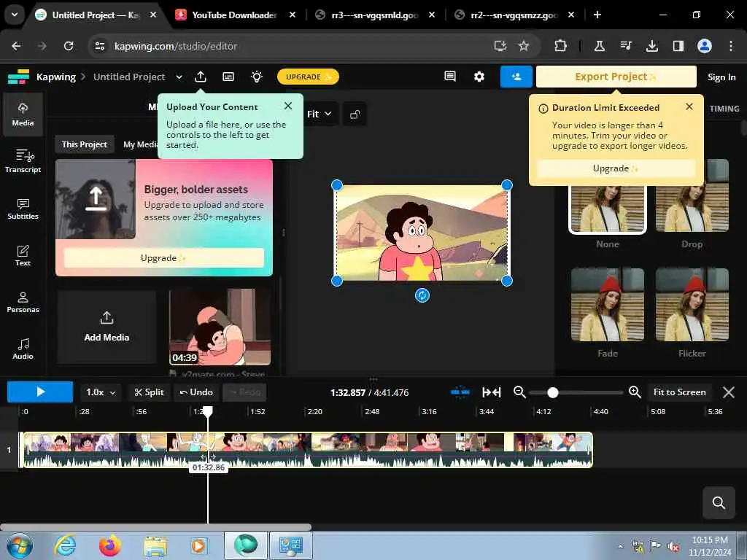Open the Text tool panel
This screenshot has height=560, width=747.
pos(23,255)
